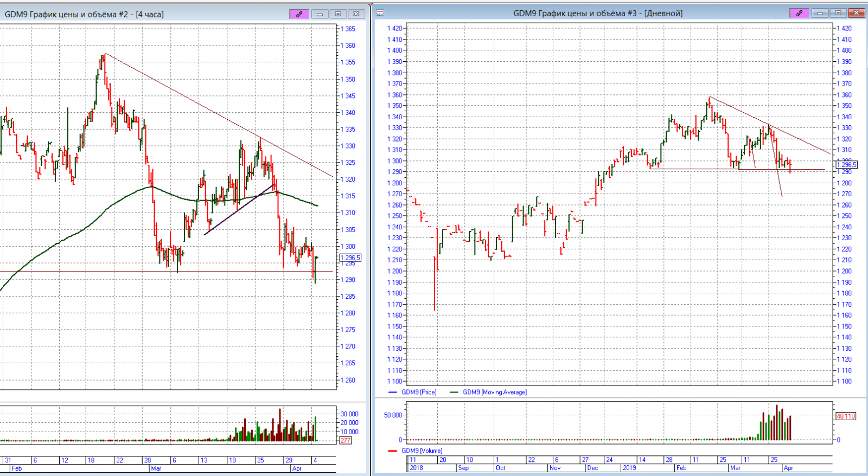Maximize the daily chart window

838,13
